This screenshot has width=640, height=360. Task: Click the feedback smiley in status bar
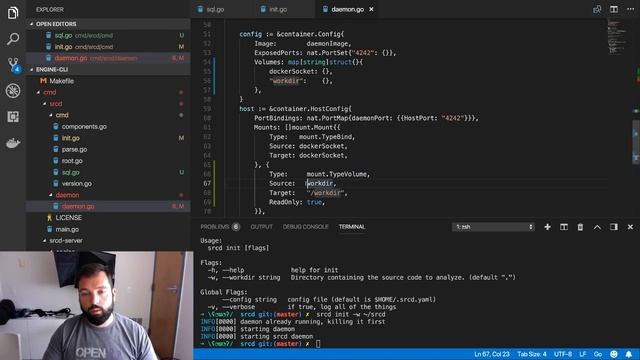coord(614,354)
